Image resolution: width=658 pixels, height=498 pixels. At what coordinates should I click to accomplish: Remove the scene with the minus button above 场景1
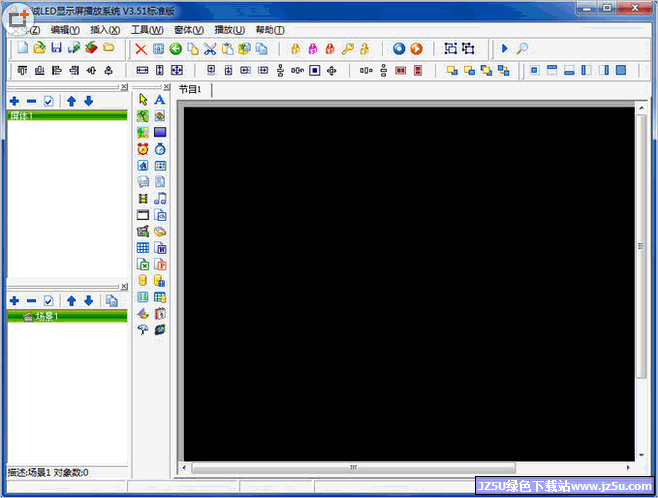coord(31,301)
